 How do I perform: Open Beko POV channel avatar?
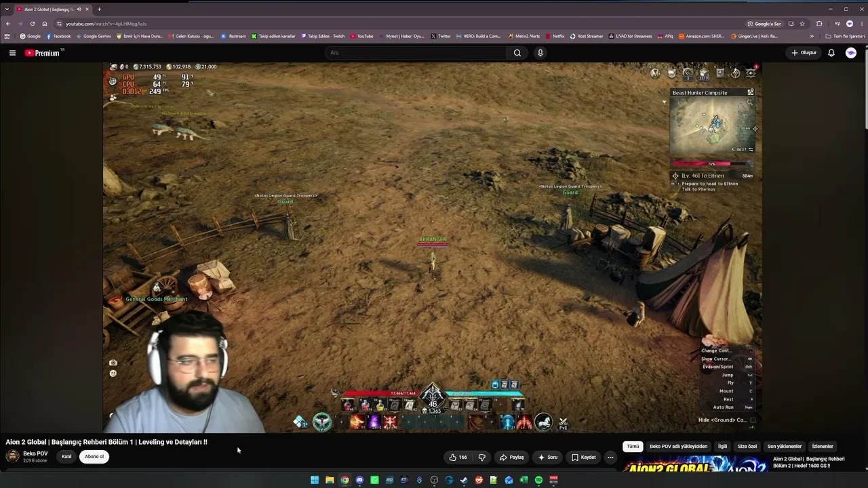pos(12,456)
